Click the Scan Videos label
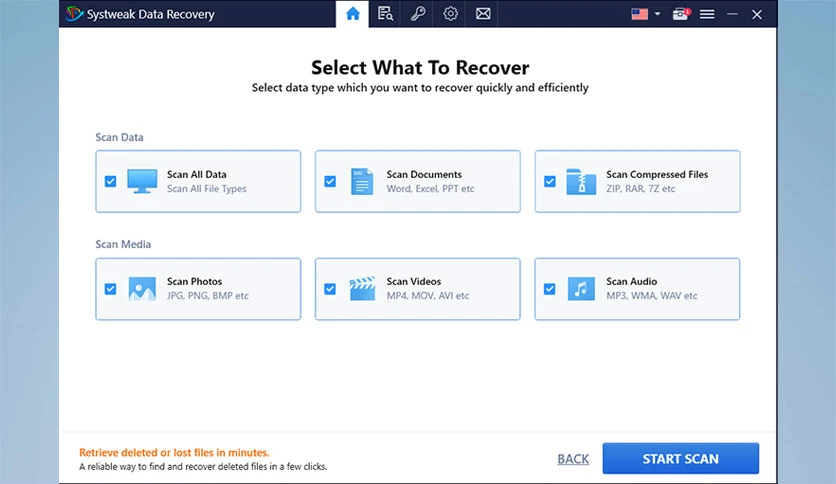Screen dimensions: 836x484 414,281
